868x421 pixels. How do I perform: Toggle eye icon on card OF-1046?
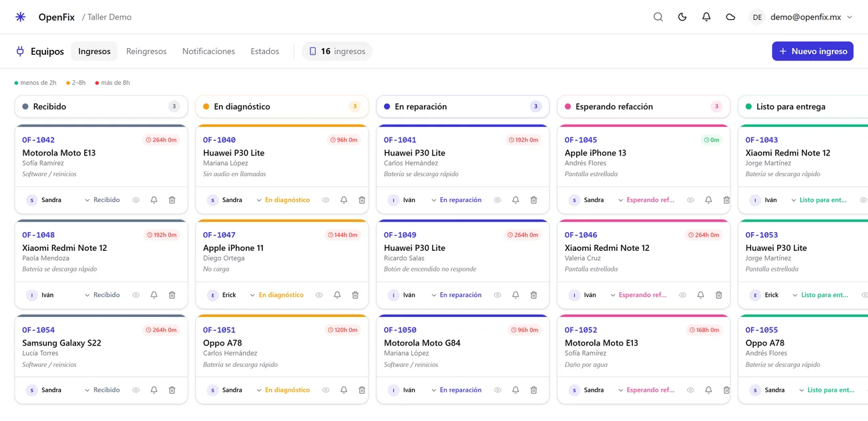pyautogui.click(x=682, y=295)
